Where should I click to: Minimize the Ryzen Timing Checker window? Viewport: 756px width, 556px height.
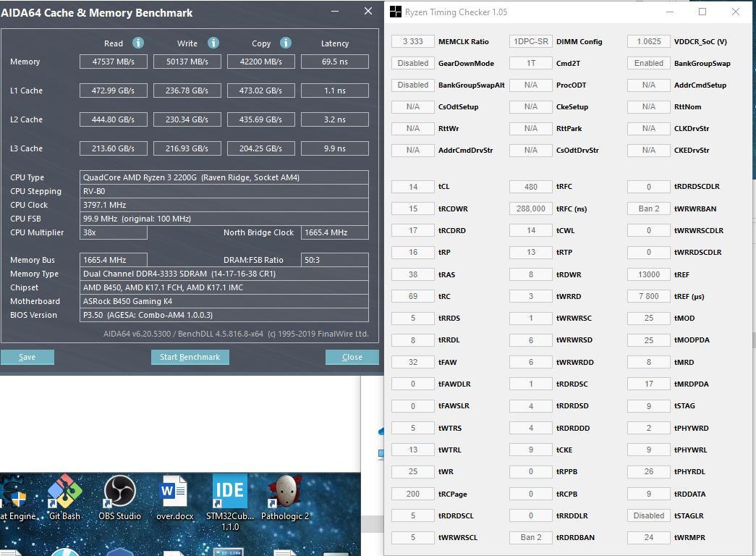pyautogui.click(x=670, y=12)
